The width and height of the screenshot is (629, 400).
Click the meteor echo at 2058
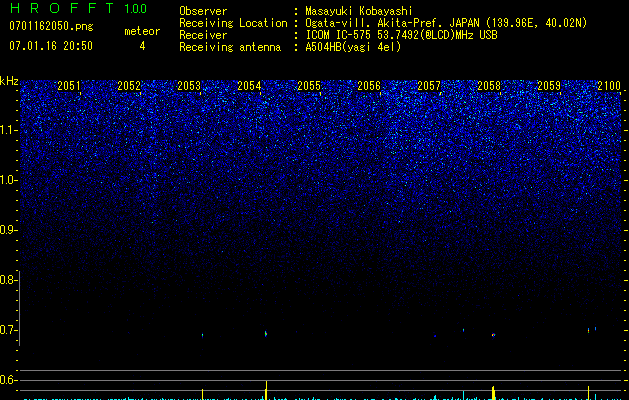tap(493, 335)
